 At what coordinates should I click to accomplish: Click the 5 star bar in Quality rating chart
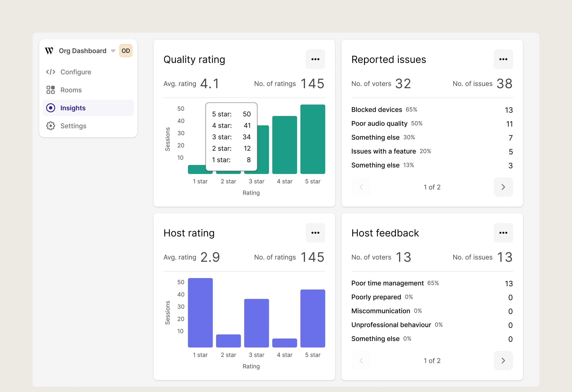(x=313, y=139)
